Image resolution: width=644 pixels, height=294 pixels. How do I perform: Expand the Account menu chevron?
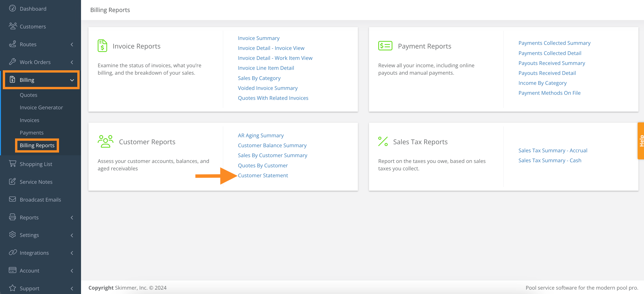(72, 271)
